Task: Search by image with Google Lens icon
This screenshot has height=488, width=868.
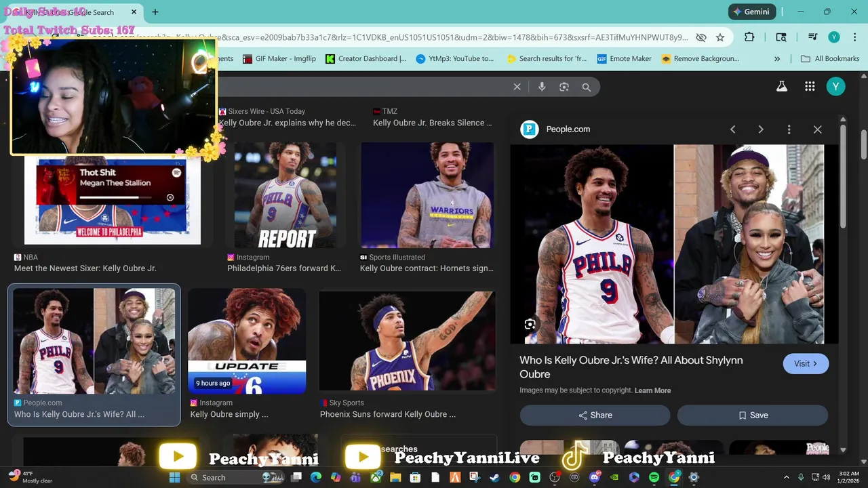Action: click(x=564, y=87)
